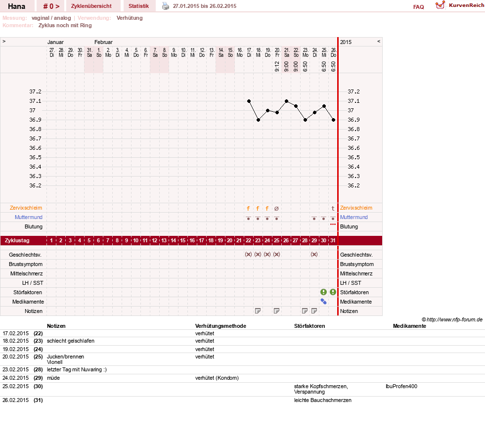Click Zervixschleim 't' symbol on day 31
The height and width of the screenshot is (448, 485).
333,209
